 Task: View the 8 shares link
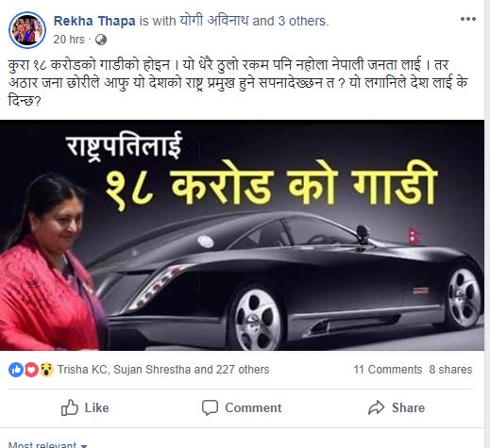click(450, 370)
